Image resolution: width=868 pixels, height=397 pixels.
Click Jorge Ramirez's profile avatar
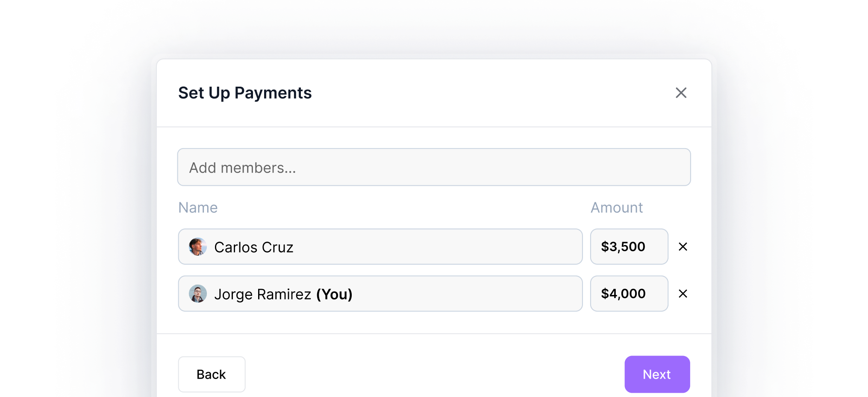coord(198,294)
